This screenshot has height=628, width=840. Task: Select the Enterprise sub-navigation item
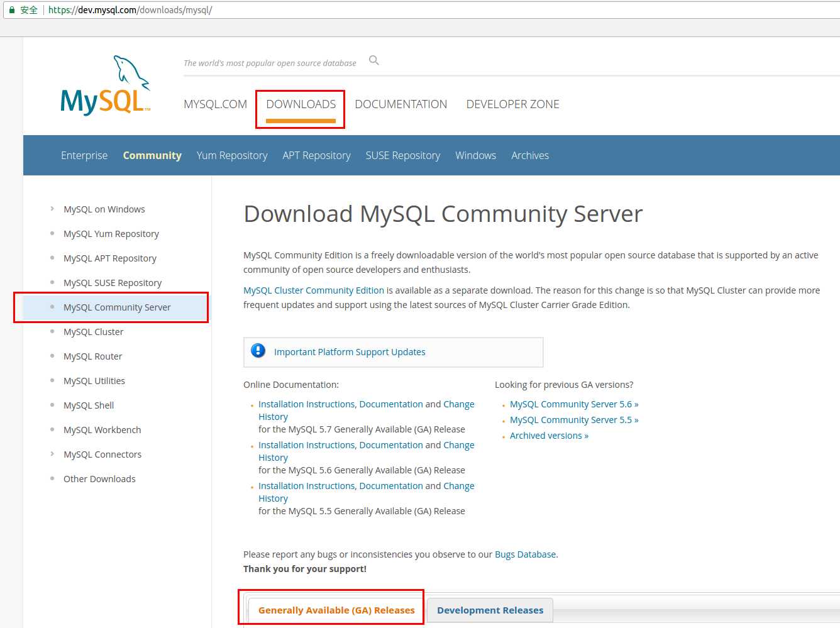[x=84, y=155]
